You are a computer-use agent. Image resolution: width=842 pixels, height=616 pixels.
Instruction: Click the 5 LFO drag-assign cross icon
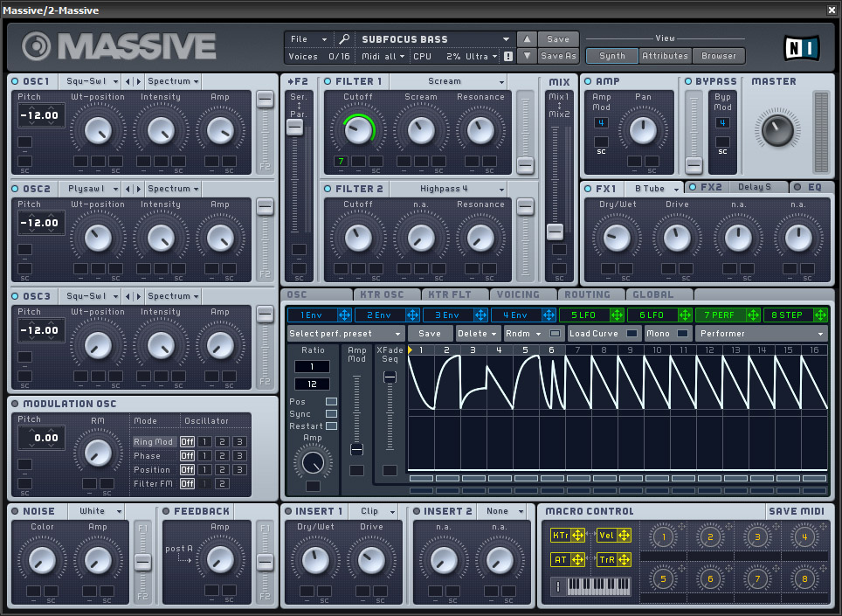[x=617, y=315]
